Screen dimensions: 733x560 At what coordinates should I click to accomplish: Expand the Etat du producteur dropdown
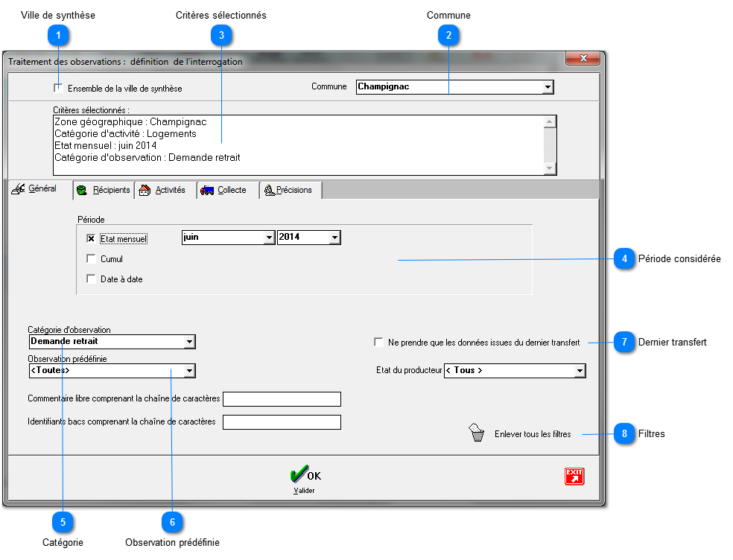pos(580,371)
